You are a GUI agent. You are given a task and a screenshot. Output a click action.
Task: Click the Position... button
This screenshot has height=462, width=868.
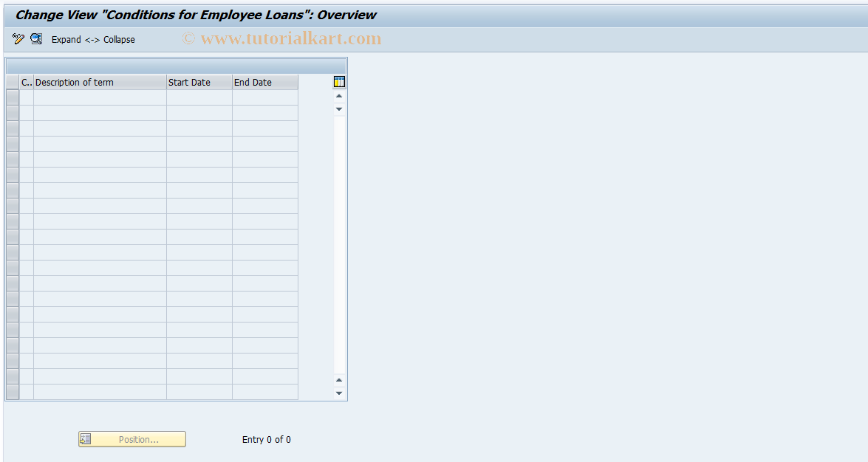132,439
